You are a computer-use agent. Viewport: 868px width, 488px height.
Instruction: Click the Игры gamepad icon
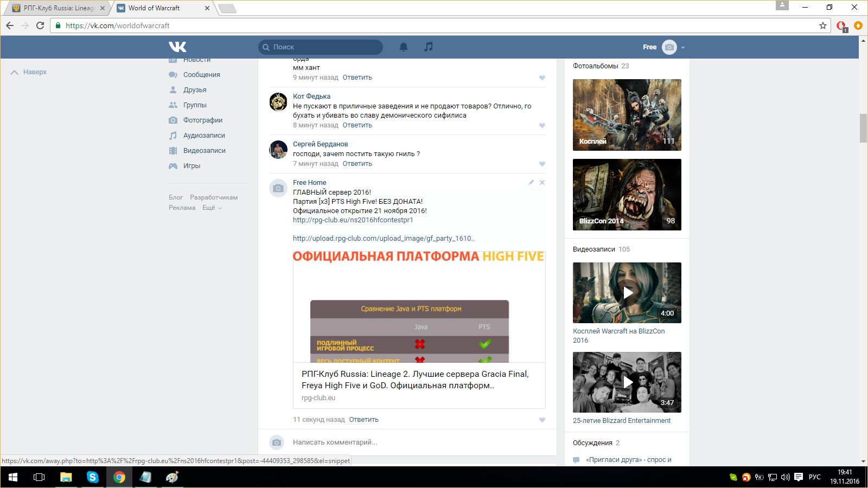[173, 166]
